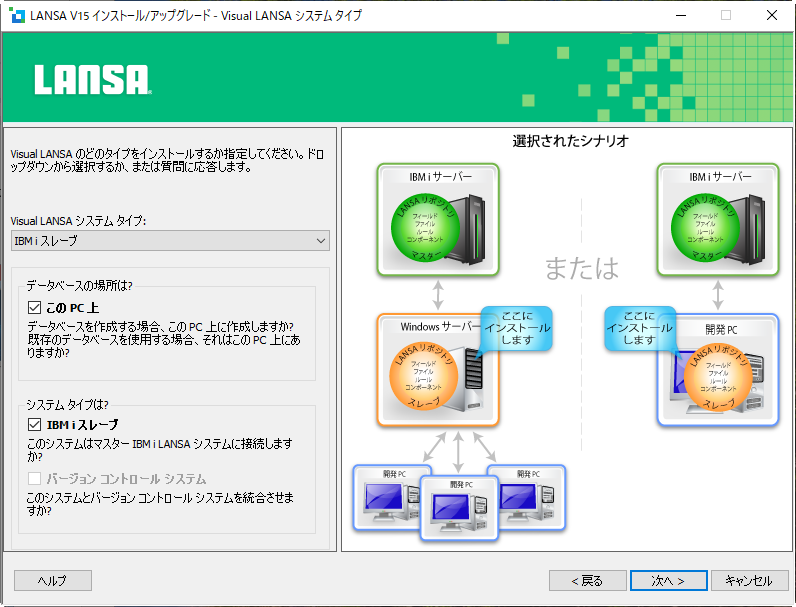Click the または text between scenarios
The image size is (796, 607).
tap(582, 268)
